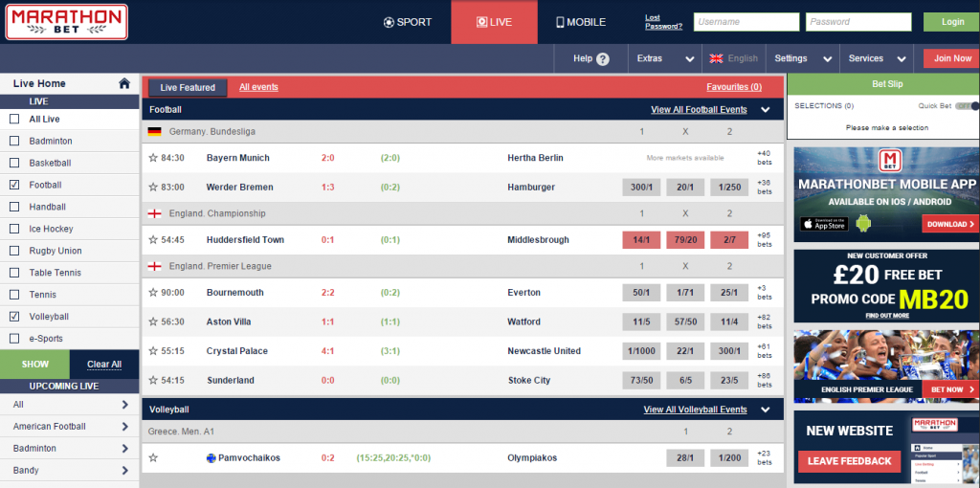Open View All Volleyball Events link
This screenshot has width=980, height=488.
coord(695,410)
